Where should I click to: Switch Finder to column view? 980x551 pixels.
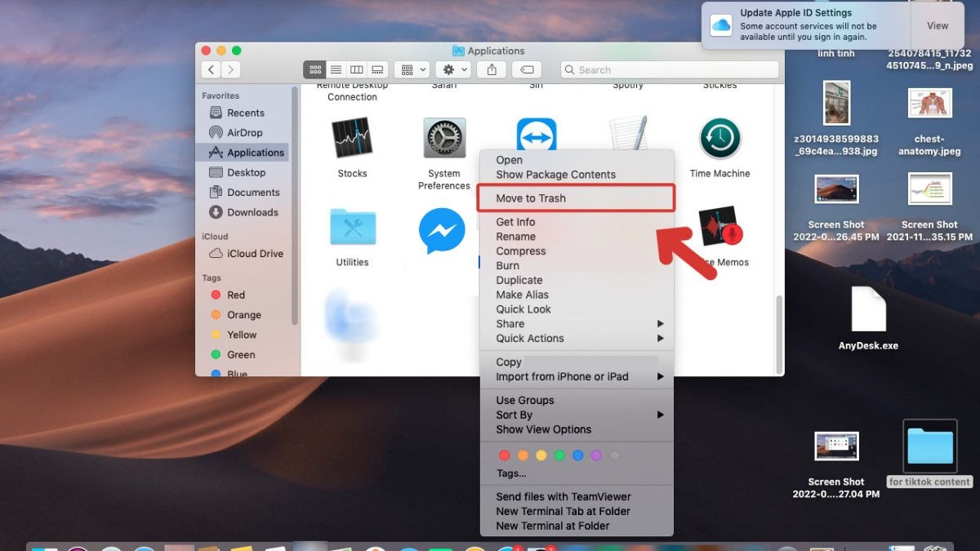pos(356,70)
